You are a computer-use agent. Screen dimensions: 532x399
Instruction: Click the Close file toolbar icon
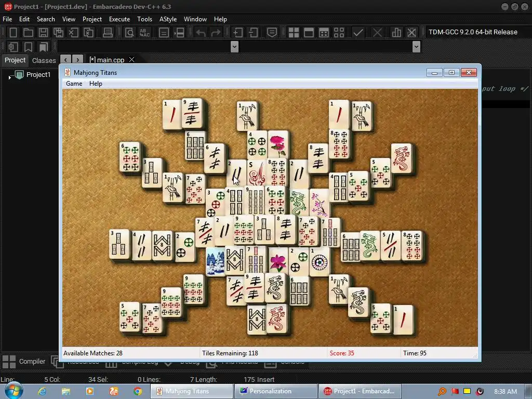pos(73,33)
